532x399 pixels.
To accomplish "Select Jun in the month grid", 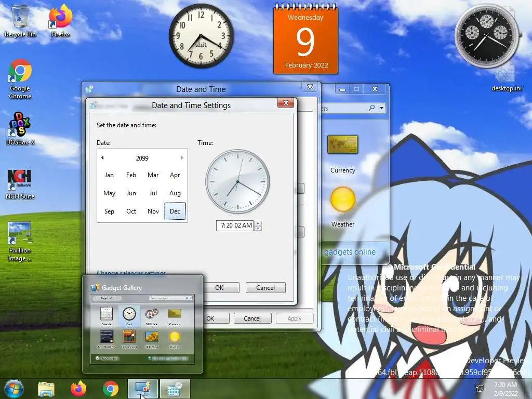I will pyautogui.click(x=131, y=193).
